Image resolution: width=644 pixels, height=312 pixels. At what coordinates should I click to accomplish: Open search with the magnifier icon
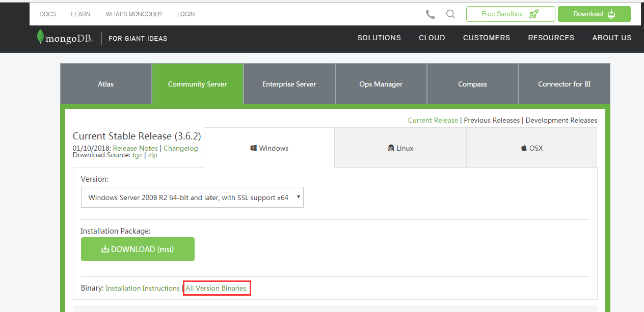[450, 14]
